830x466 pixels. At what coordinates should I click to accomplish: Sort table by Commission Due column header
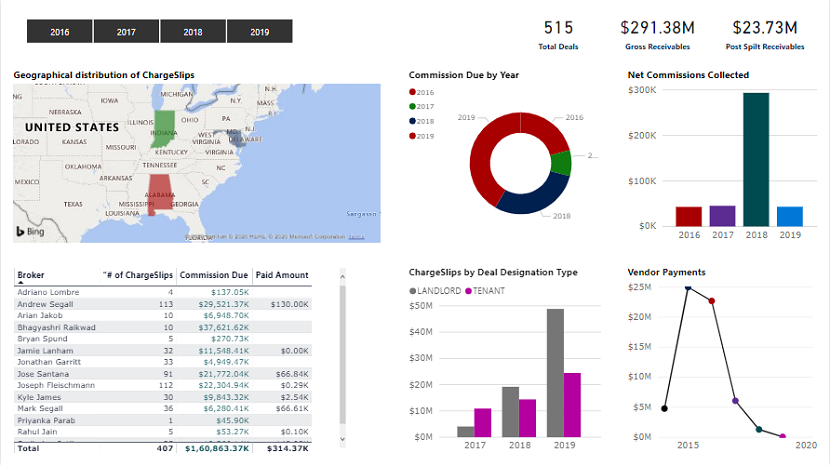pyautogui.click(x=213, y=275)
